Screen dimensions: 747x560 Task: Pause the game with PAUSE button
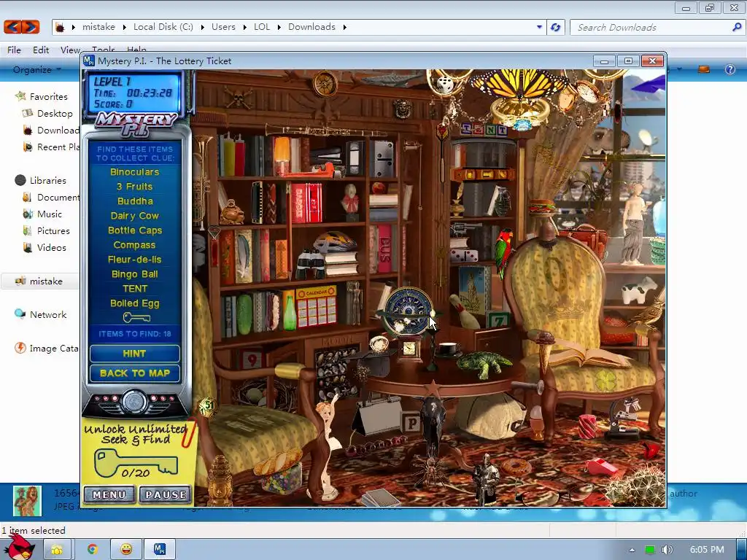(x=166, y=495)
